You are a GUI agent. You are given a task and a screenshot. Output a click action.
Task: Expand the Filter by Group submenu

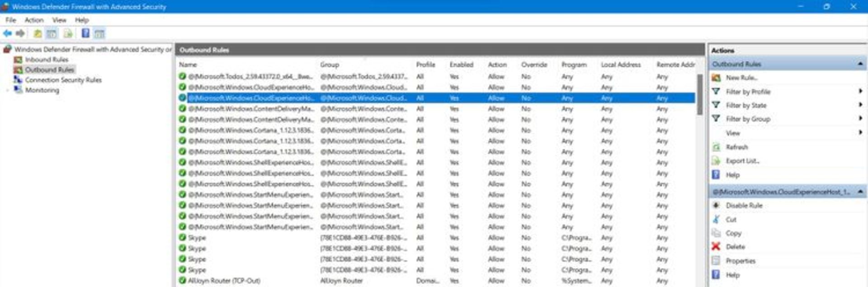pyautogui.click(x=860, y=118)
